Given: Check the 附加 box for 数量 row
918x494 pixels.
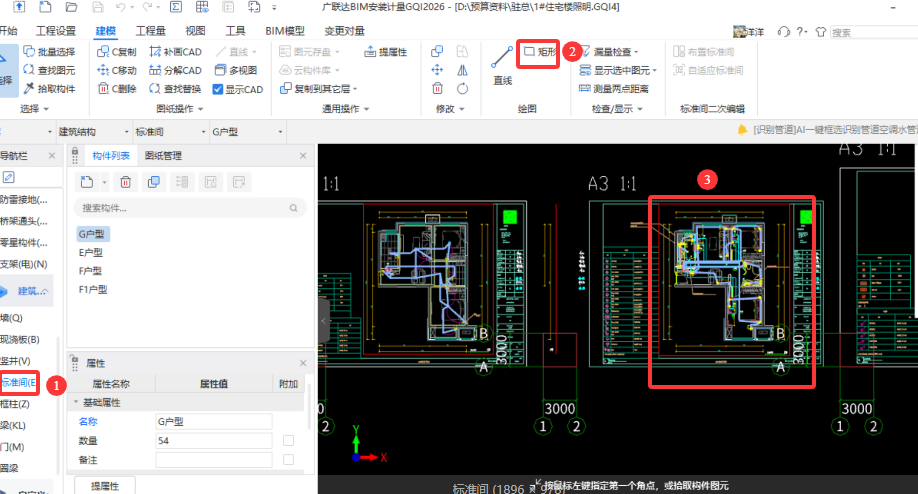Looking at the screenshot, I should pos(289,441).
